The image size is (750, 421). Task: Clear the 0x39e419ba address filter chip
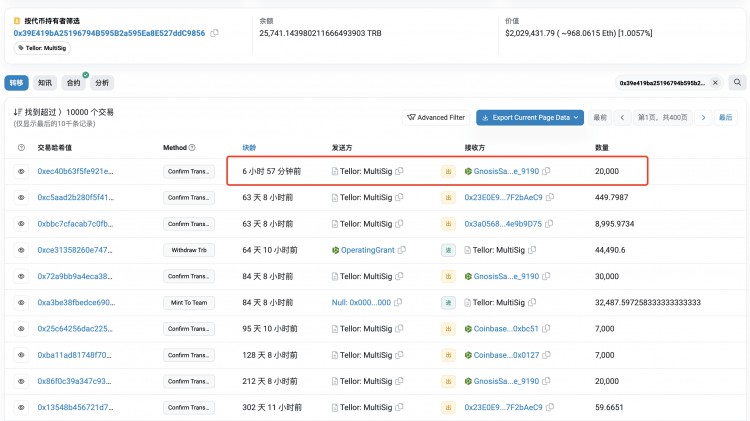(715, 83)
